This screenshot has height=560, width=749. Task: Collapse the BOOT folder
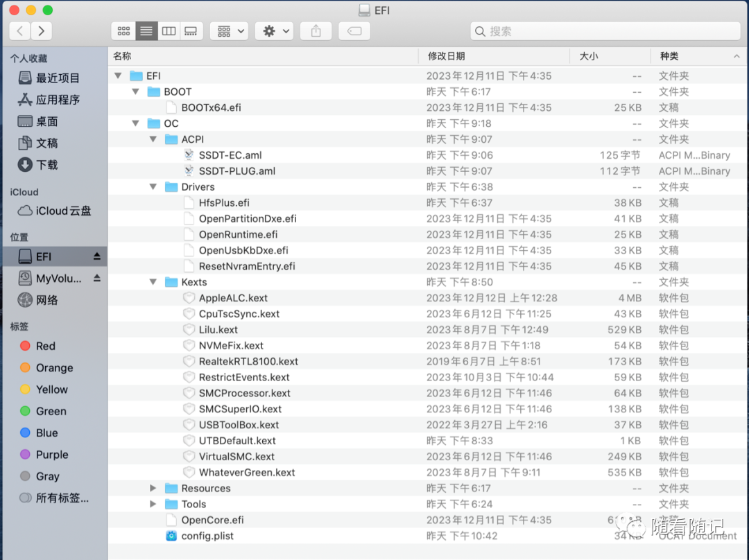[x=136, y=91]
